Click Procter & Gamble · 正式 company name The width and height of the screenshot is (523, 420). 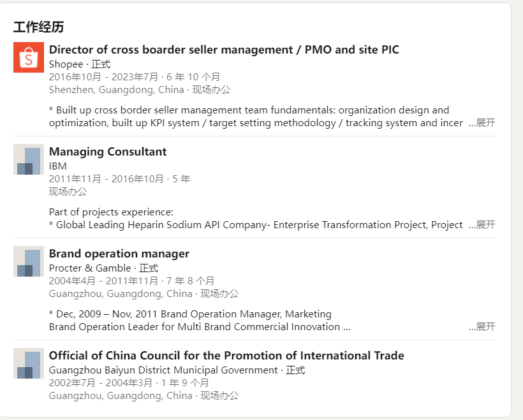(104, 268)
